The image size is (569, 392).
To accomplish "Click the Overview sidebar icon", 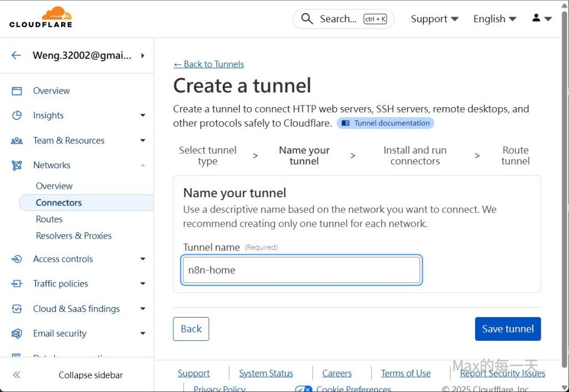I will (x=17, y=91).
